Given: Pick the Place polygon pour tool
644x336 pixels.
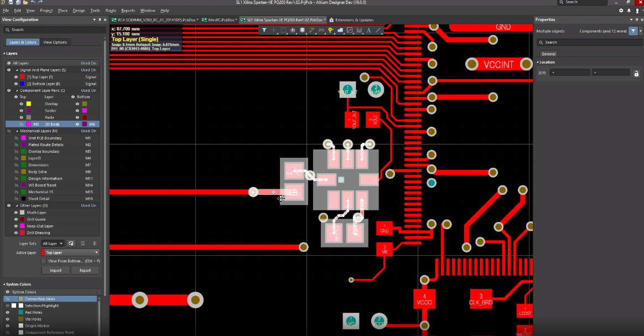Looking at the screenshot, I should pyautogui.click(x=340, y=30).
